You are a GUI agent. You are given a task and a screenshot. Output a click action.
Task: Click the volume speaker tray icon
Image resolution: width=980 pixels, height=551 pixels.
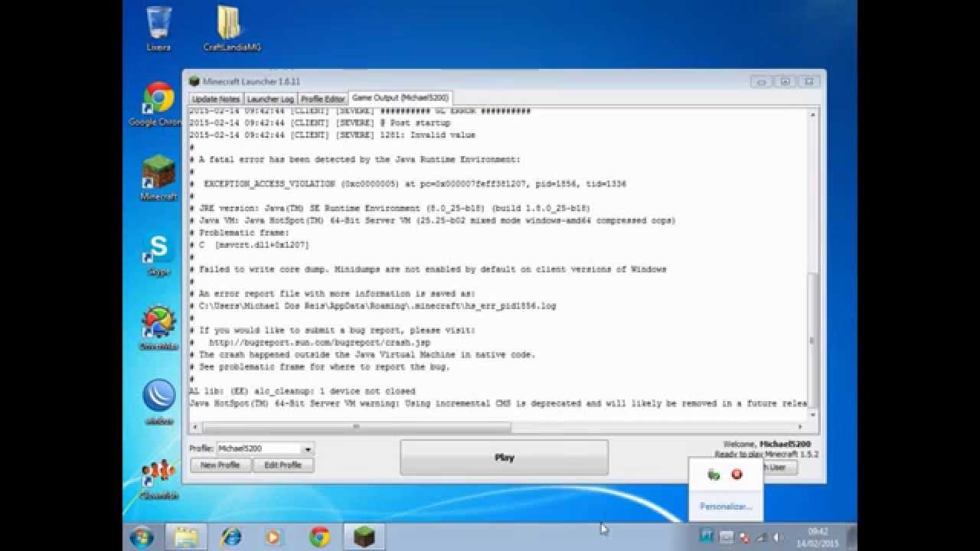coord(777,537)
